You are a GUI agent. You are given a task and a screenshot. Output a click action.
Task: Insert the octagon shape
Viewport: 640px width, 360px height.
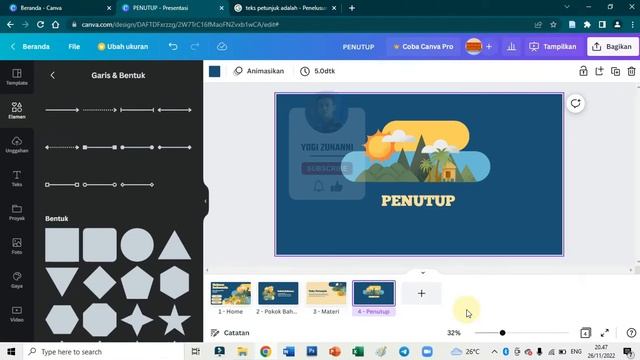pyautogui.click(x=100, y=320)
